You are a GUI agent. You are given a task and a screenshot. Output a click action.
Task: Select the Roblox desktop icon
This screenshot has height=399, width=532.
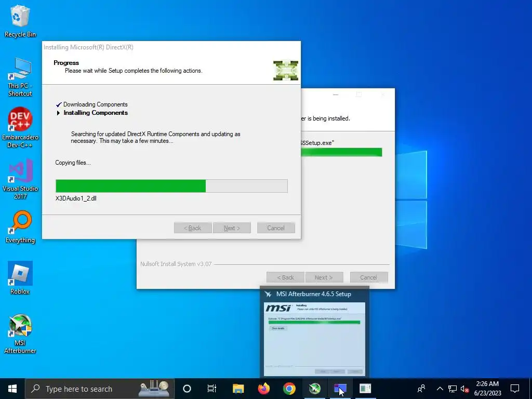click(x=20, y=277)
